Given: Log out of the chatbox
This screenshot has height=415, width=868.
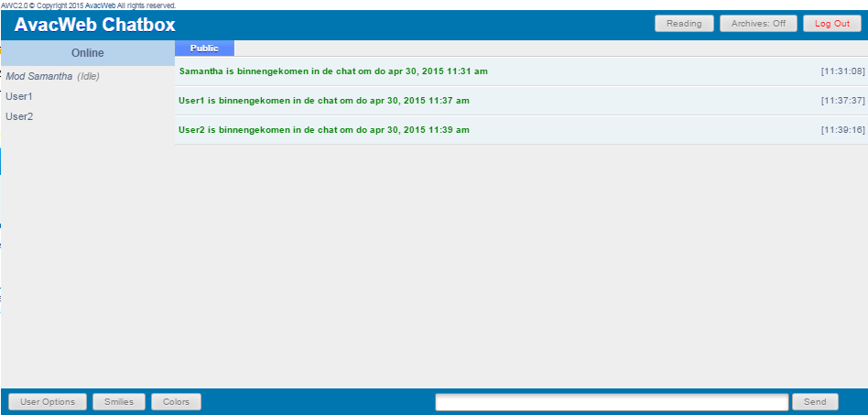Looking at the screenshot, I should point(832,24).
